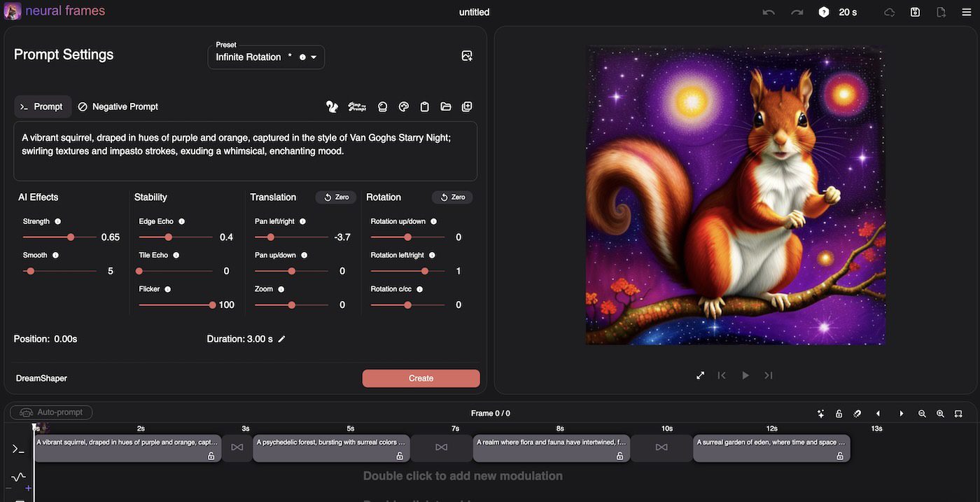This screenshot has height=502, width=980.
Task: Toggle the magnet snapping in the timeline toolbar
Action: click(856, 413)
